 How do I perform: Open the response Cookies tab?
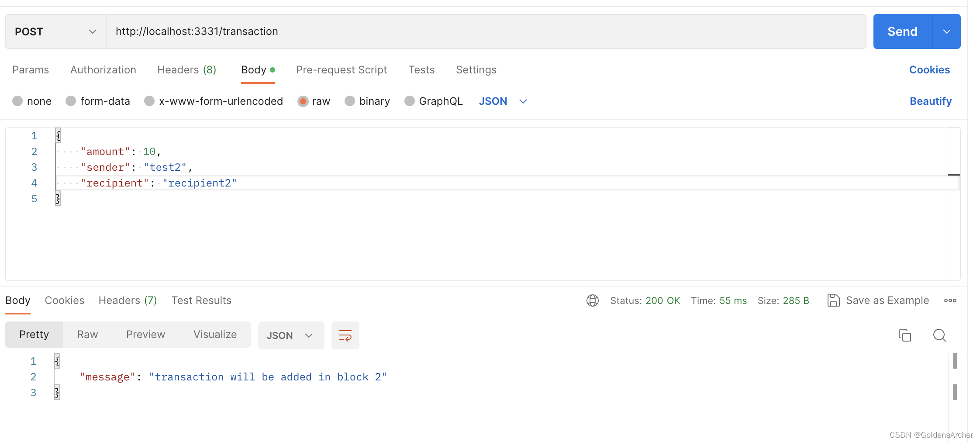pos(65,300)
